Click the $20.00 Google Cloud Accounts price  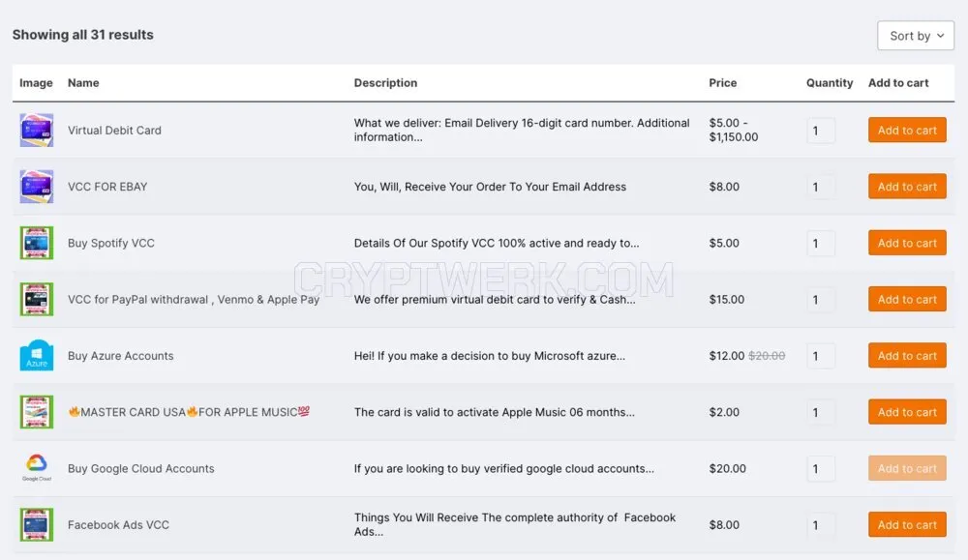[727, 469]
